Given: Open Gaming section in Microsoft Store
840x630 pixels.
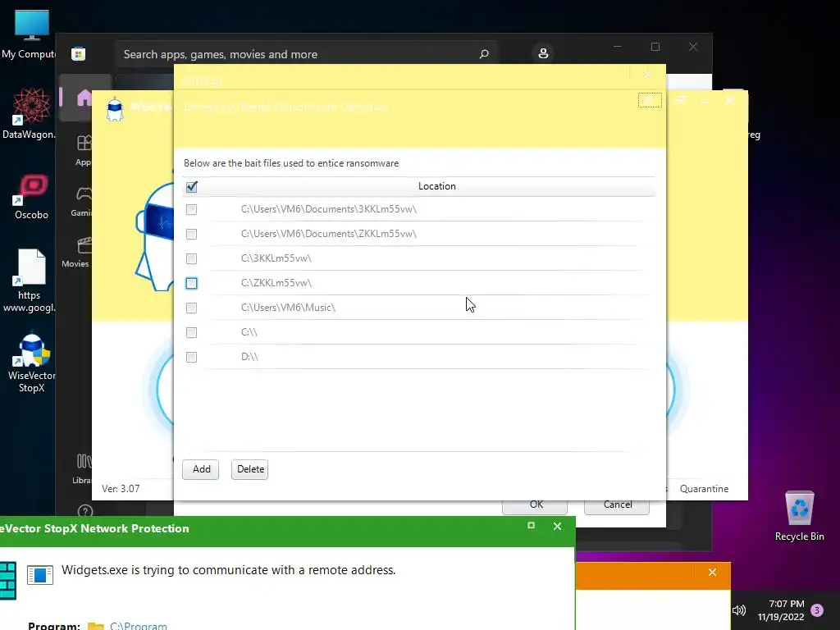Looking at the screenshot, I should [x=83, y=201].
